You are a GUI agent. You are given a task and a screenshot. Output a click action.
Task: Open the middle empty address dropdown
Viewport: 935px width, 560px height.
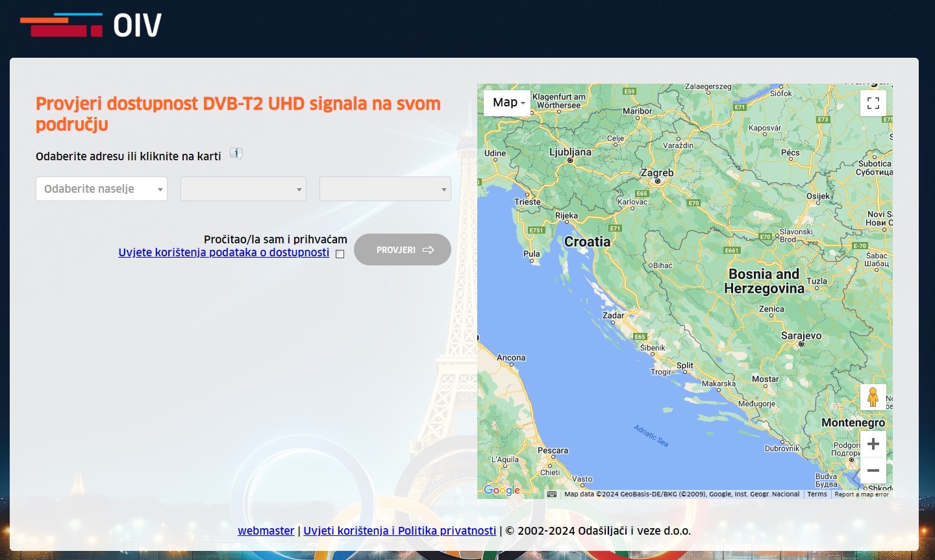pos(243,189)
